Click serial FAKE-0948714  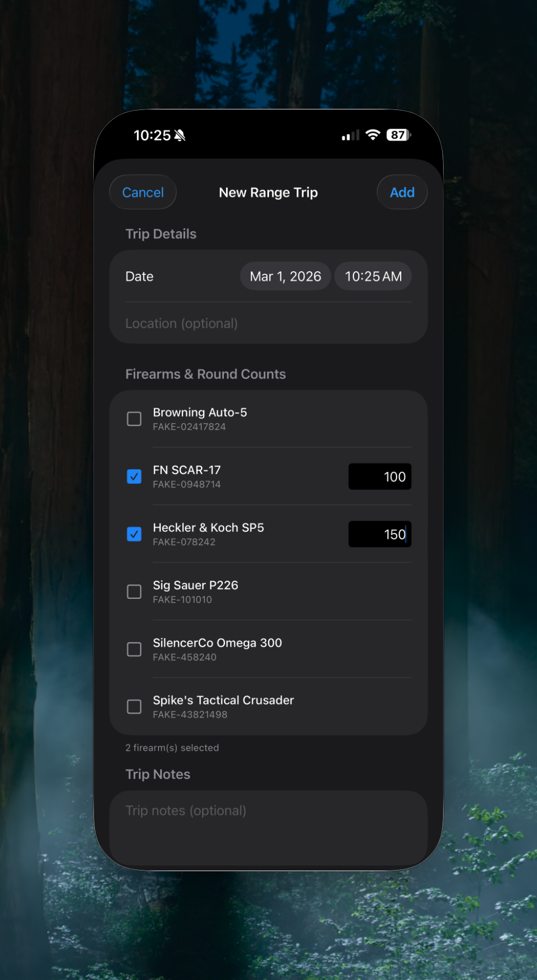point(187,484)
